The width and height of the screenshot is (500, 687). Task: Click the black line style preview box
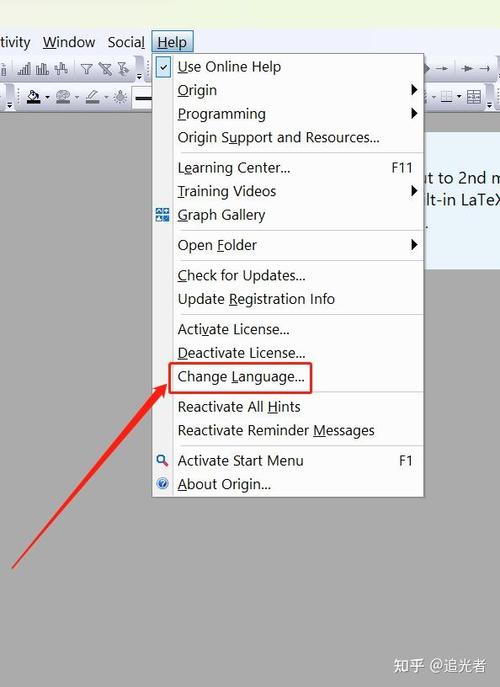(143, 98)
